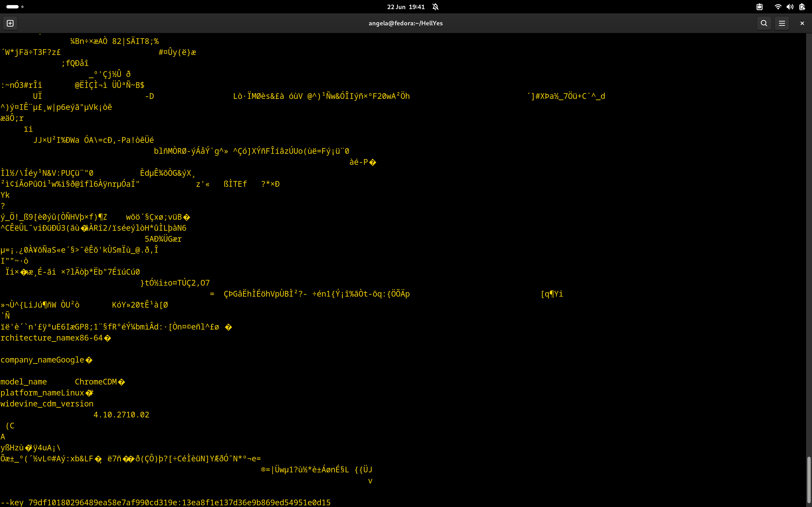Image resolution: width=812 pixels, height=507 pixels.
Task: Click the platform_nameLinux text line
Action: click(x=43, y=393)
